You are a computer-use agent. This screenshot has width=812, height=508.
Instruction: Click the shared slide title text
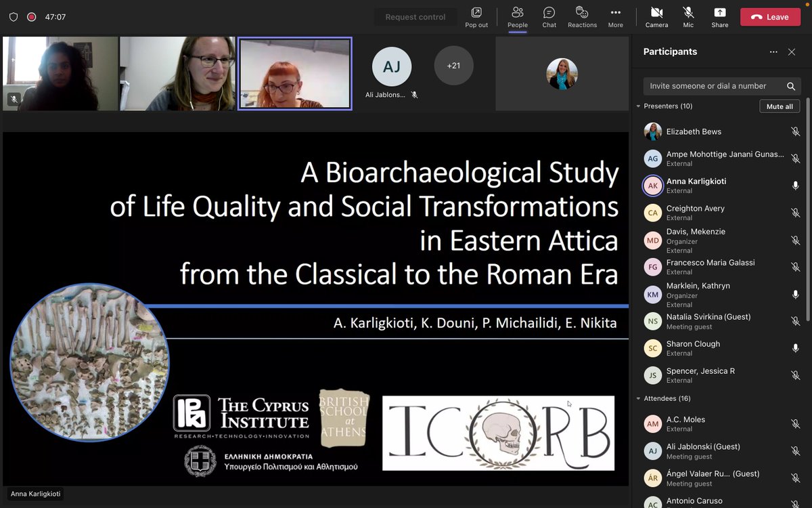364,224
